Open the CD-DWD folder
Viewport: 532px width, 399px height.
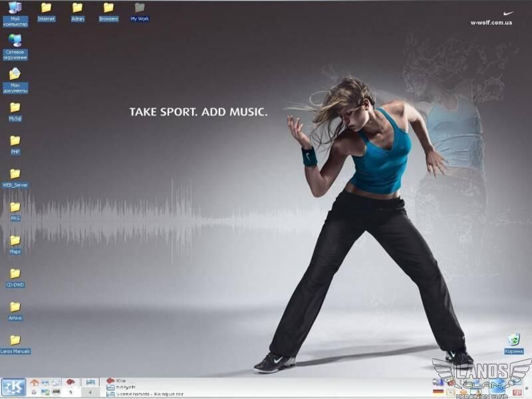tap(15, 274)
